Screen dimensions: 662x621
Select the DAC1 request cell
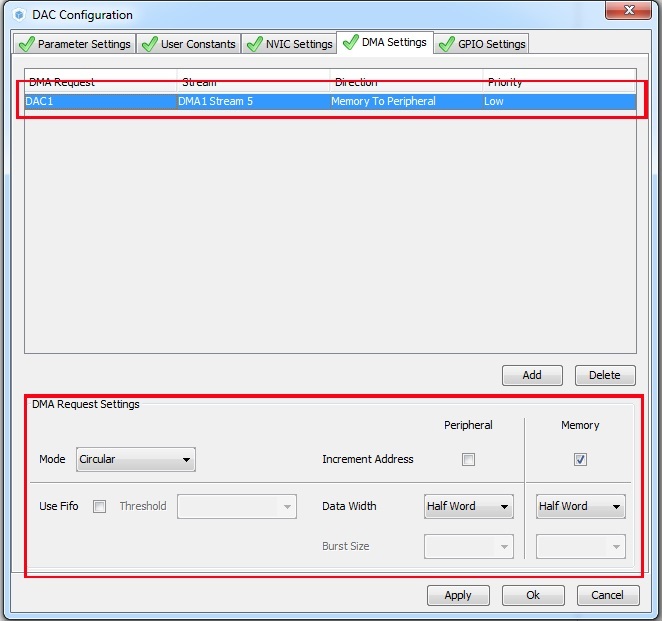(x=100, y=101)
